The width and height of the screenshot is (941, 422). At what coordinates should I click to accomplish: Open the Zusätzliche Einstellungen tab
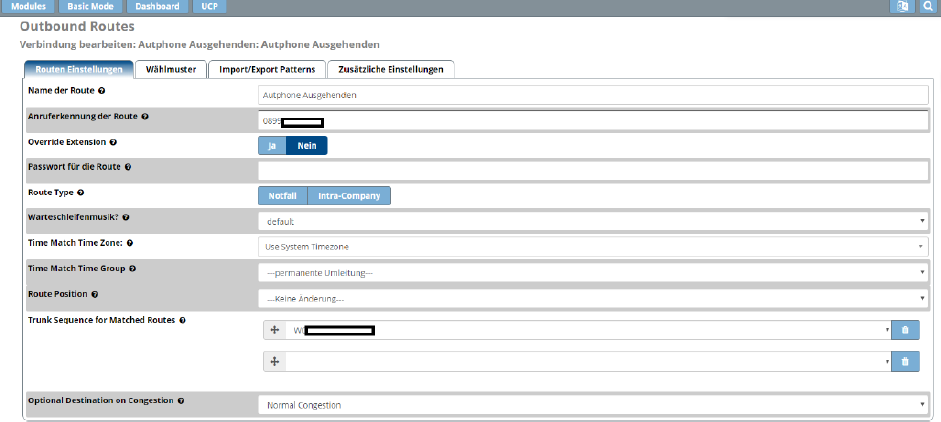click(x=391, y=69)
